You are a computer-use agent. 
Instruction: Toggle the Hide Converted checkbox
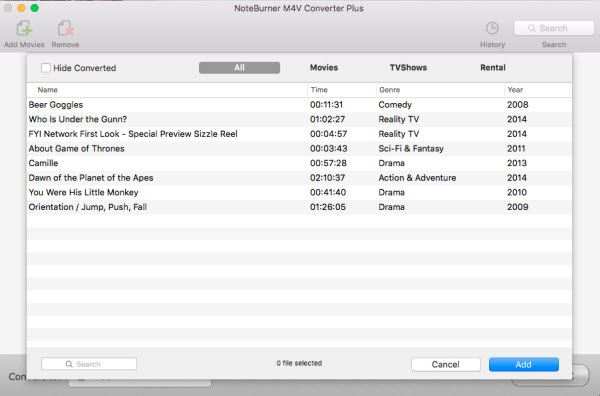(46, 68)
